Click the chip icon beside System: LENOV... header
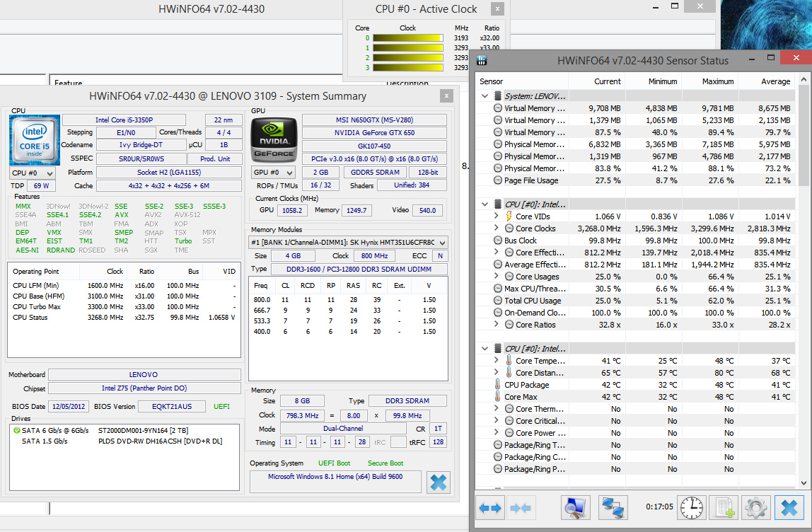 coord(498,96)
